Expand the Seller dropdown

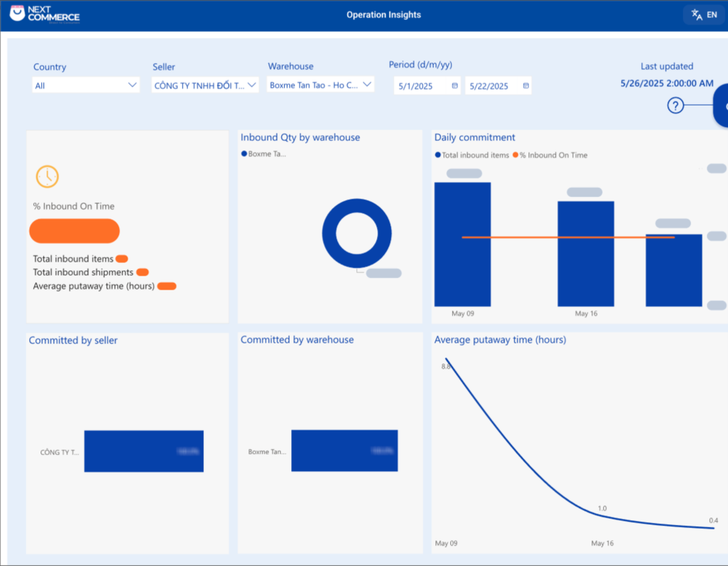coord(252,85)
